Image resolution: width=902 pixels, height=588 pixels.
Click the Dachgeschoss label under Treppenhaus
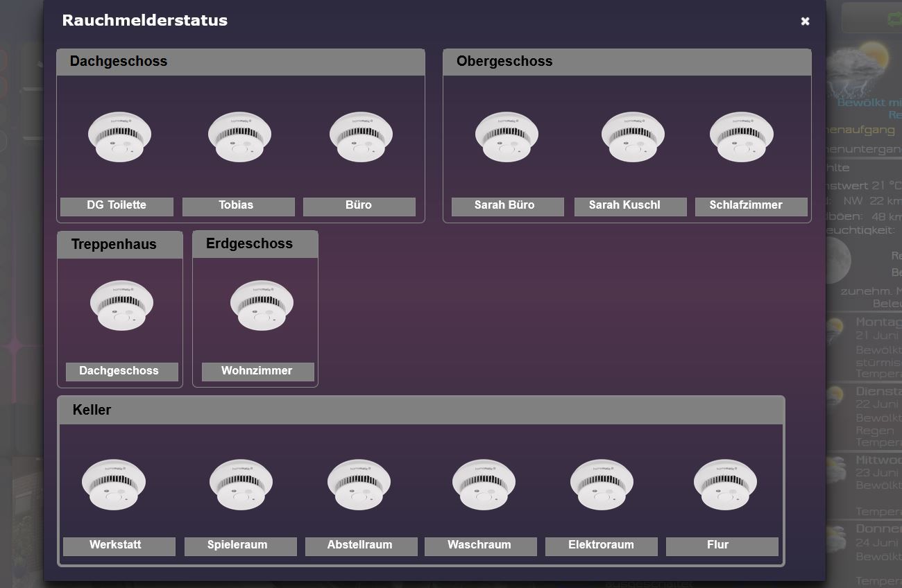122,372
